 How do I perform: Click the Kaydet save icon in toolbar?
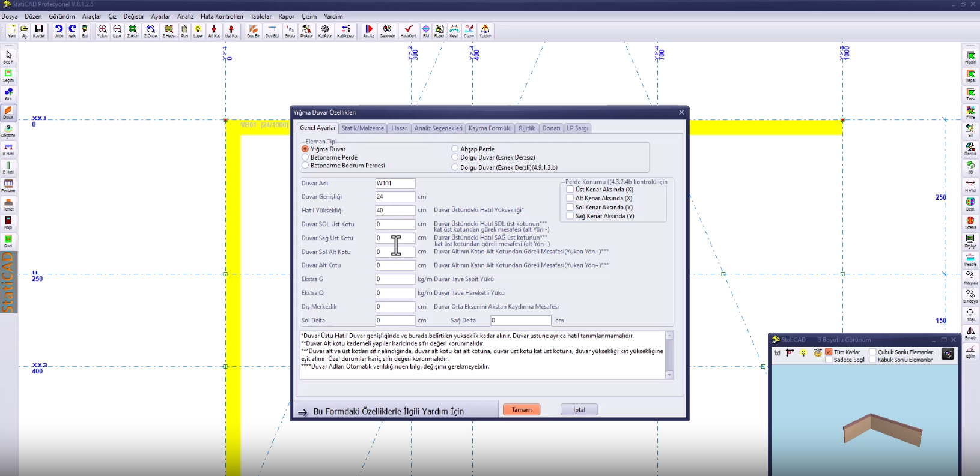[39, 31]
